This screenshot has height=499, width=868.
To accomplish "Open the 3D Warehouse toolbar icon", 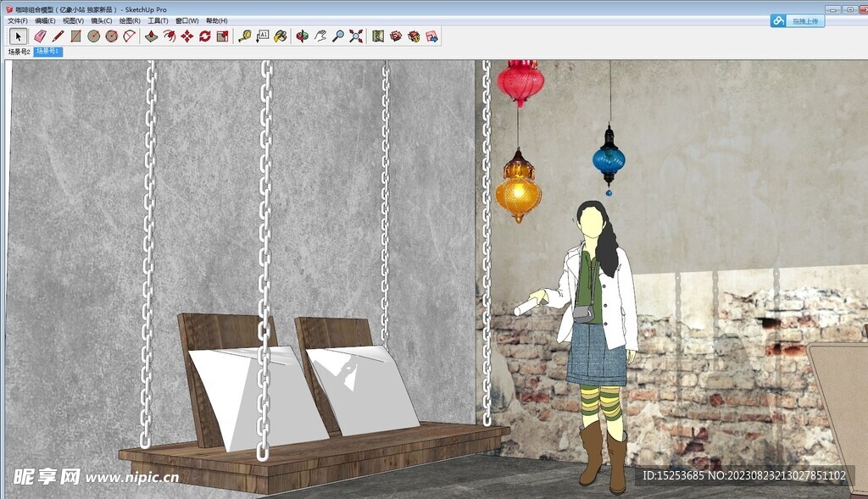I will [x=396, y=36].
